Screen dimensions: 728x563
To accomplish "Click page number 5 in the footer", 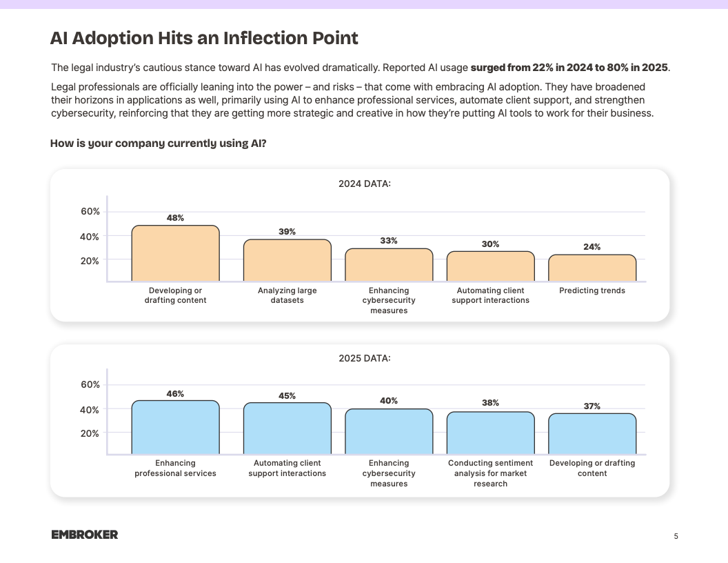I will (676, 536).
